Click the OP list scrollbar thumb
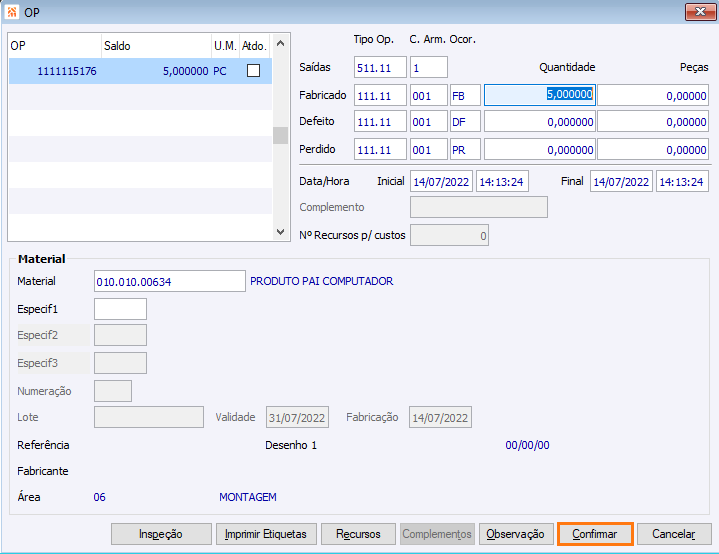The width and height of the screenshot is (719, 554). point(281,136)
